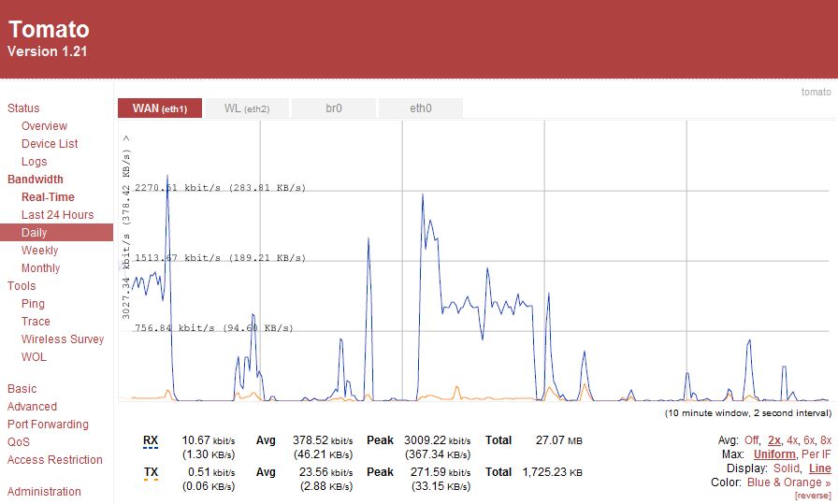This screenshot has width=838, height=504.
Task: Open Last 24 Hours bandwidth
Action: (x=57, y=214)
